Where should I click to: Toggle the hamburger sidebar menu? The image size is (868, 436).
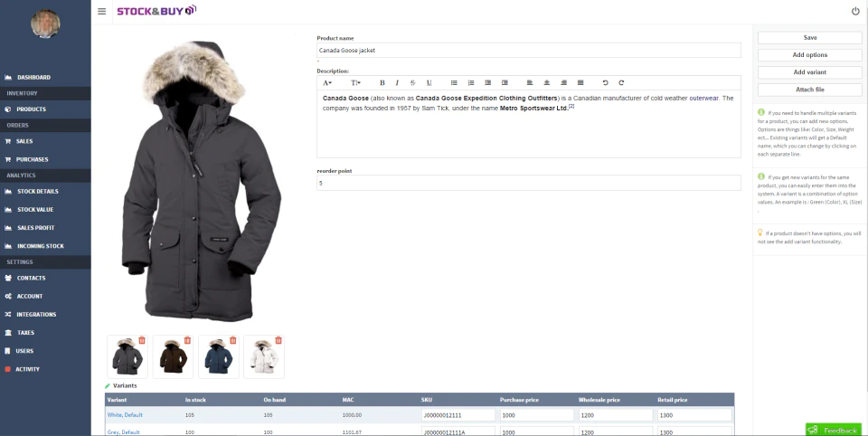(x=101, y=11)
